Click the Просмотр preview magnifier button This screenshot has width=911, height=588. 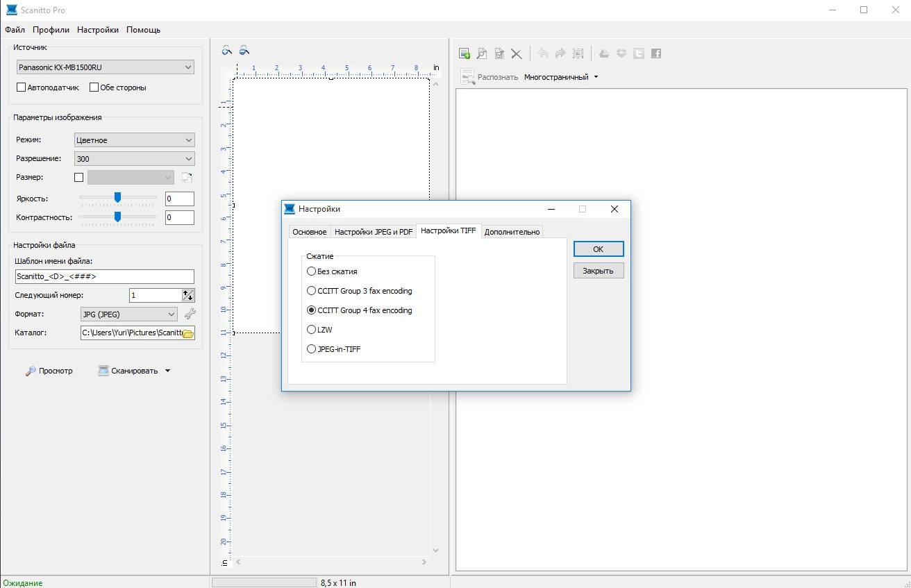click(x=49, y=371)
